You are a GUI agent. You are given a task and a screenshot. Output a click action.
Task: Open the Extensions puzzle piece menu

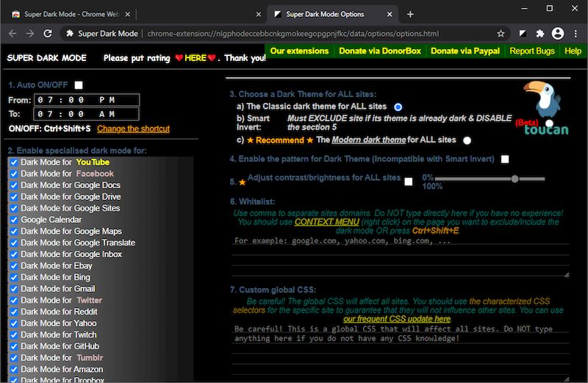pos(540,34)
